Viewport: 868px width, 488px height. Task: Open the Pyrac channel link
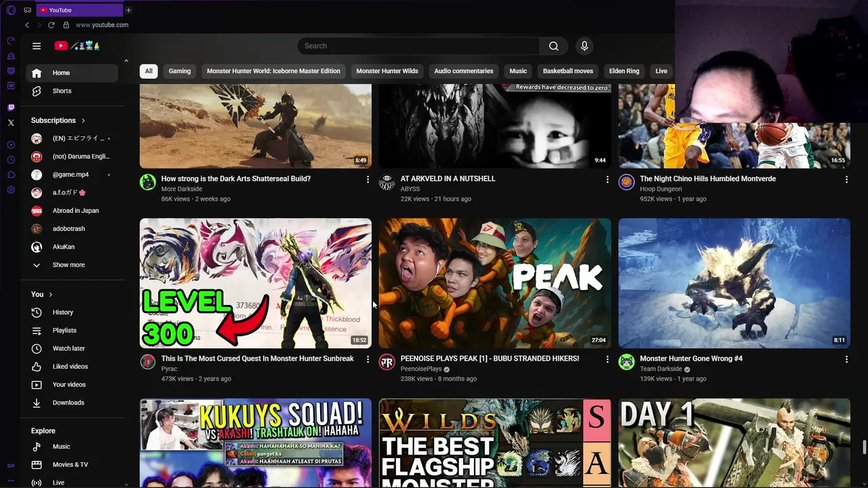170,369
